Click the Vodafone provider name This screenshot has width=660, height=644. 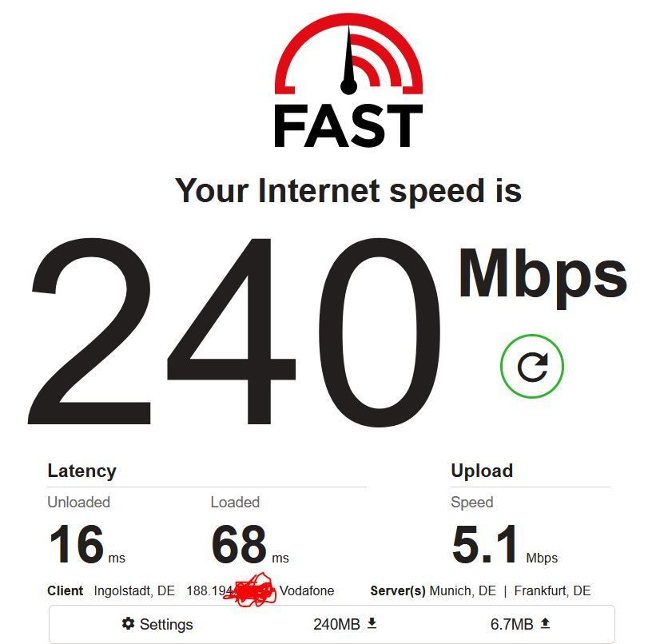307,590
